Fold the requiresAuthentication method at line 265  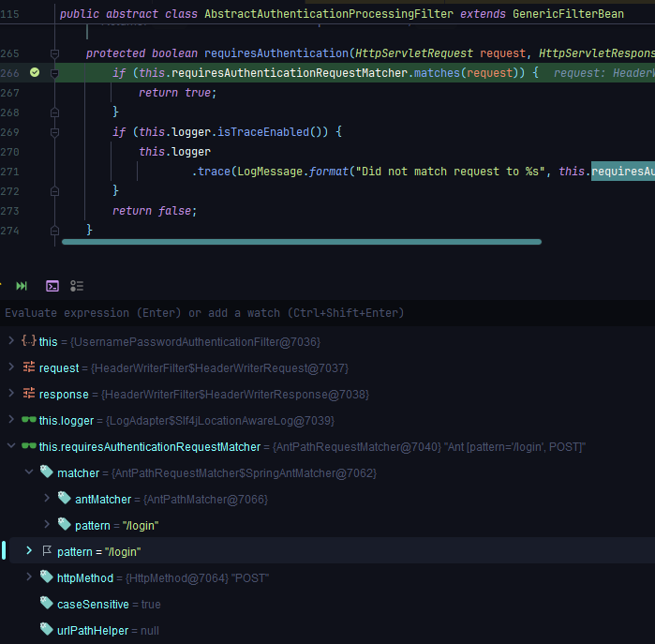coord(55,53)
